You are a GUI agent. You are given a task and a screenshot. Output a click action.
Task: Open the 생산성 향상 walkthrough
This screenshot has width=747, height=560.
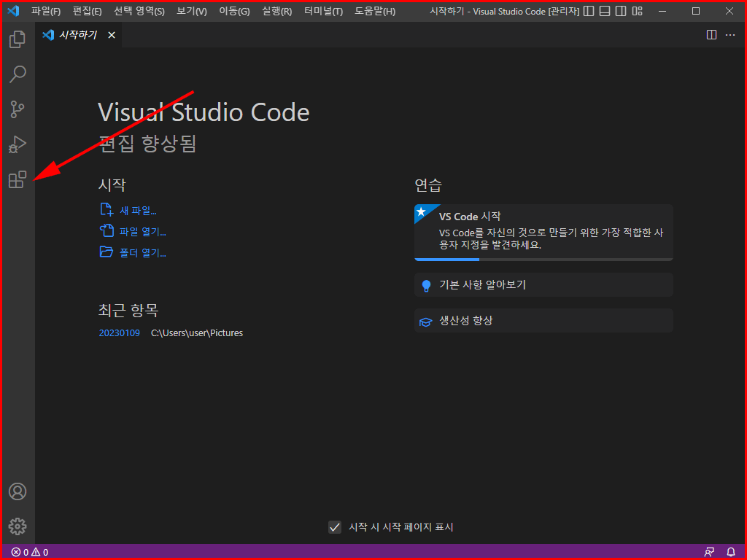point(543,321)
